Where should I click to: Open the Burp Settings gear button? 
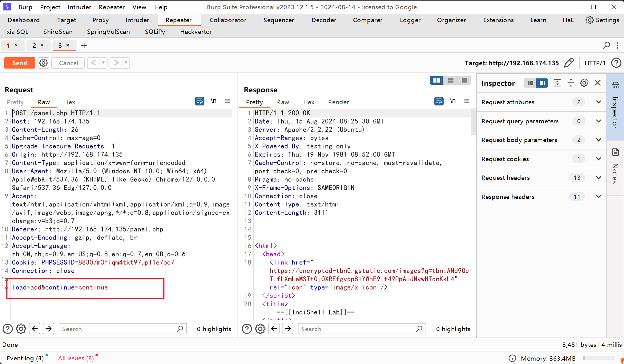click(602, 20)
